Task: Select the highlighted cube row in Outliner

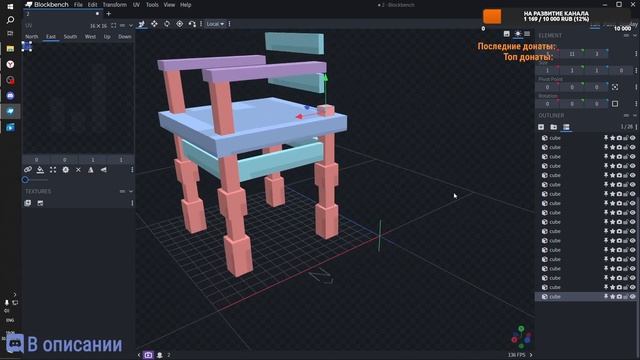Action: pyautogui.click(x=586, y=297)
